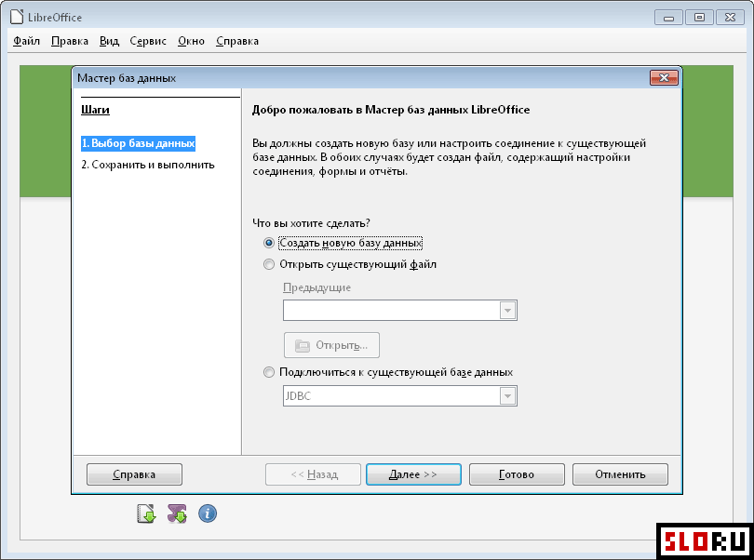Select step '1. Выбор базы данных'

[x=138, y=143]
